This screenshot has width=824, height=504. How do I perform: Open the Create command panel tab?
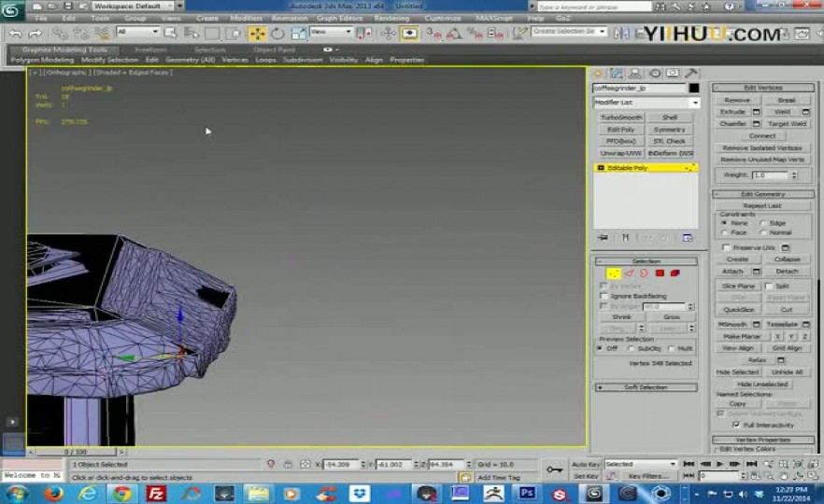(598, 74)
